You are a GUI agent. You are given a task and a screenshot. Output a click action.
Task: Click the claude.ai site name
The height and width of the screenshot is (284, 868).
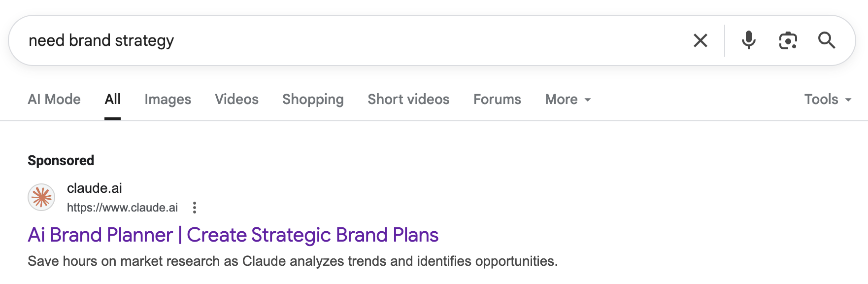95,188
